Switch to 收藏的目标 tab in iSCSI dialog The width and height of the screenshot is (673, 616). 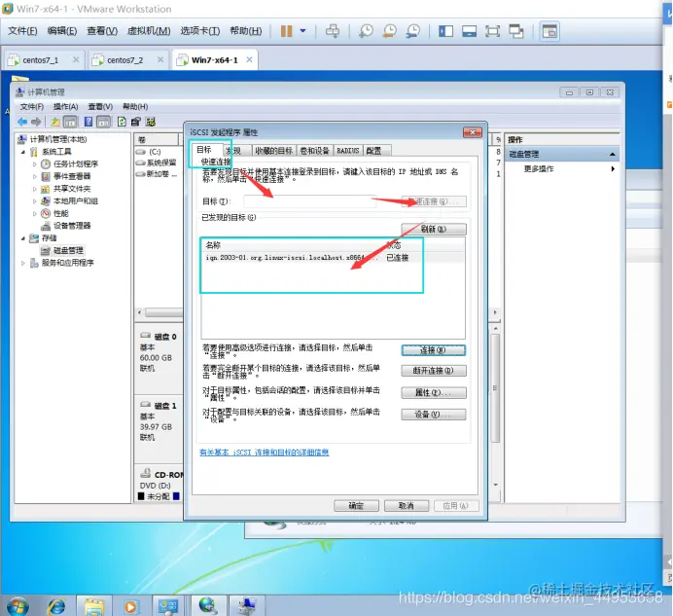coord(273,151)
